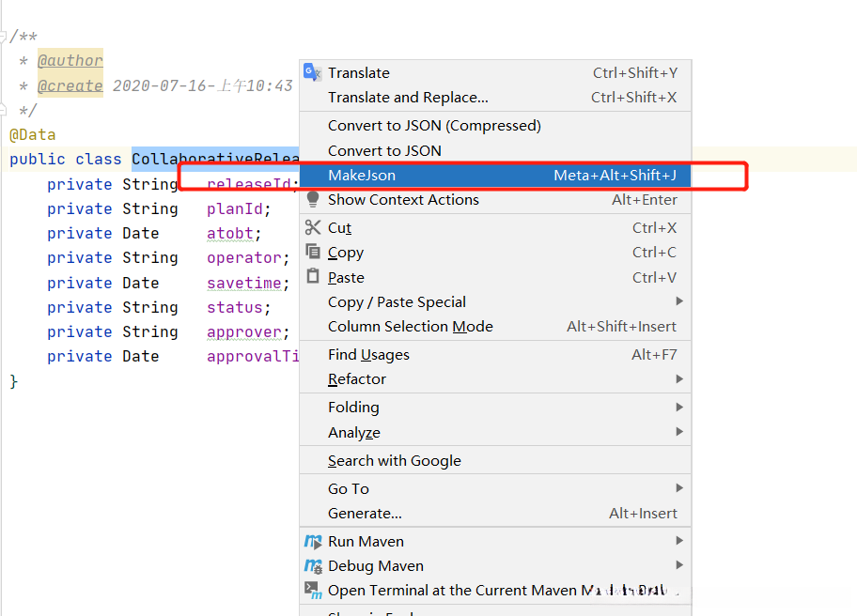This screenshot has height=616, width=857.
Task: Click Search with Google entry
Action: tap(394, 460)
